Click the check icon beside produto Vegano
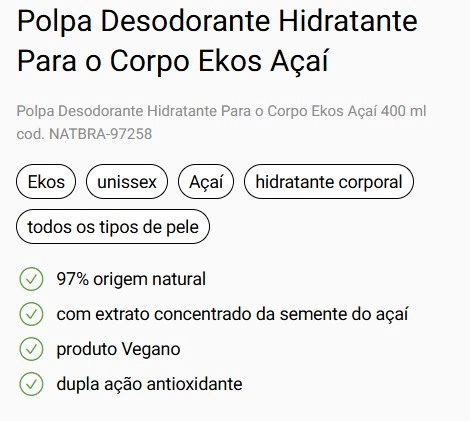The image size is (470, 421). [31, 349]
